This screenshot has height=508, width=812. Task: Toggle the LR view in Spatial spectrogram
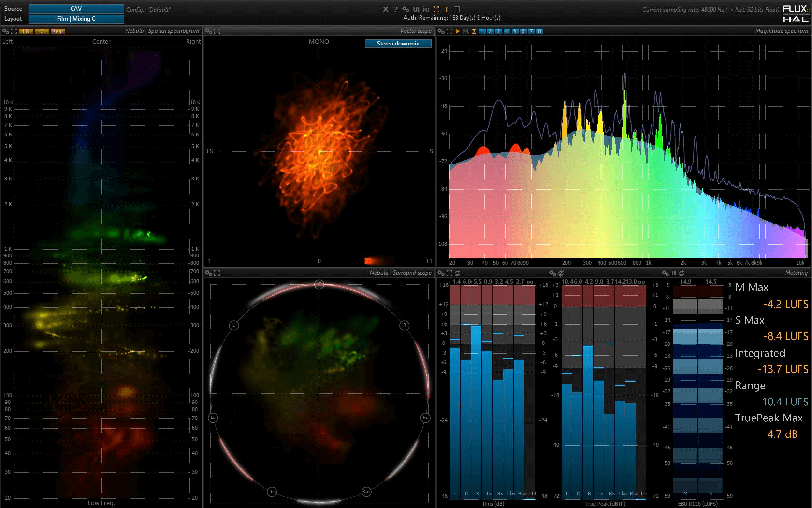point(26,31)
